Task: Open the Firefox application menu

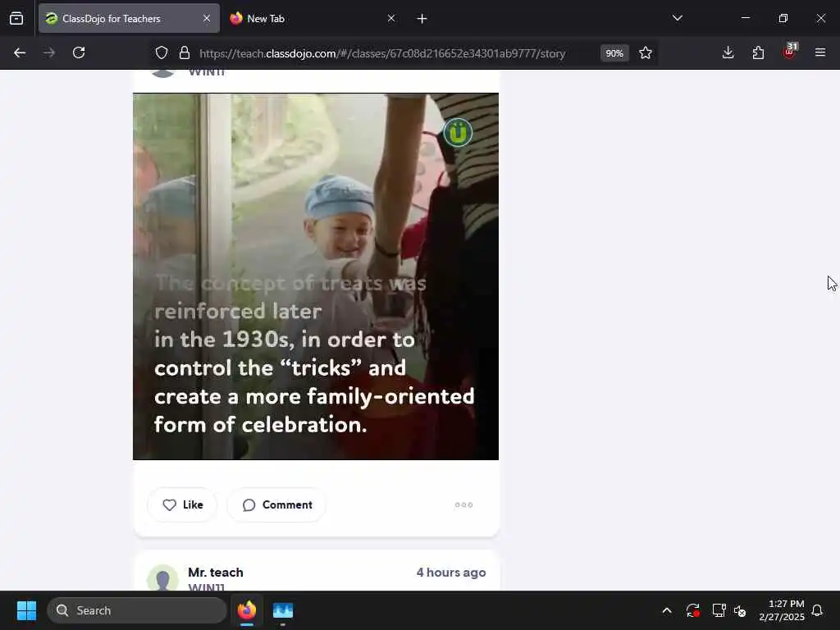Action: coord(820,52)
